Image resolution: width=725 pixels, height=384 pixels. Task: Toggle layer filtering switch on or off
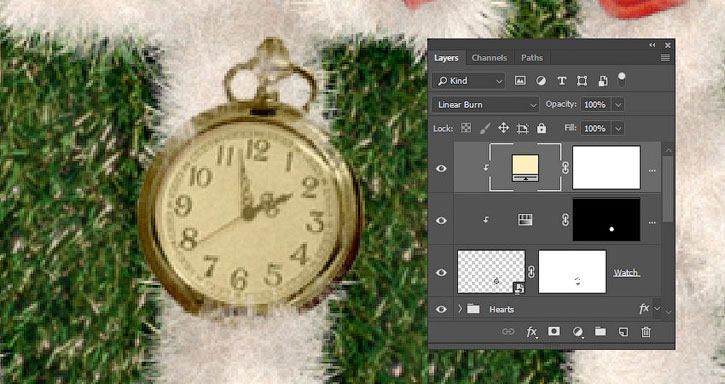(x=621, y=79)
